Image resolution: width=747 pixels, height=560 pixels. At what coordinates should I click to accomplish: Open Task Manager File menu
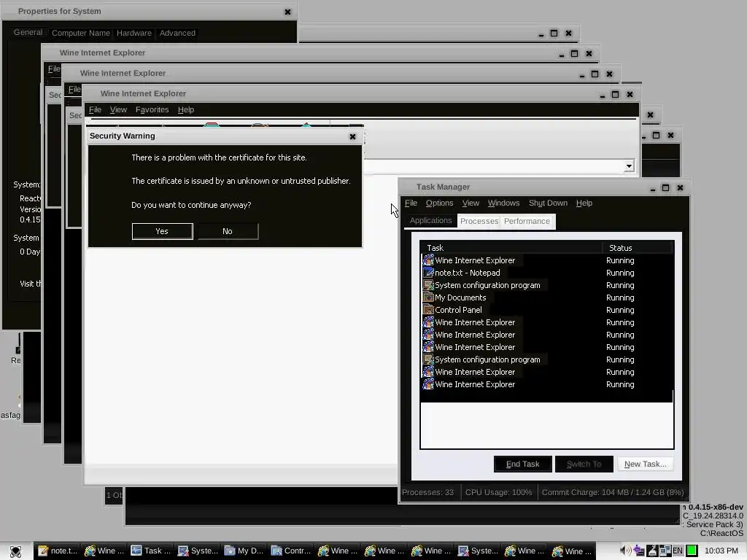(411, 203)
